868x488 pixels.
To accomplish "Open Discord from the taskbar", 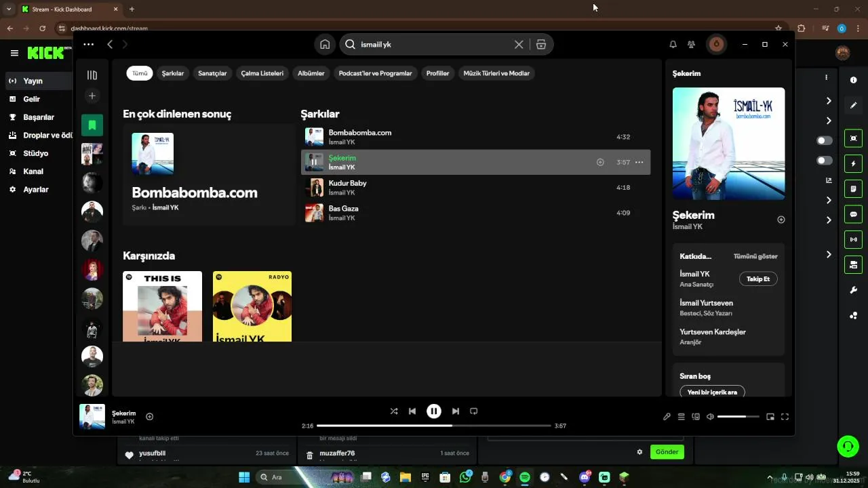I will (x=585, y=477).
